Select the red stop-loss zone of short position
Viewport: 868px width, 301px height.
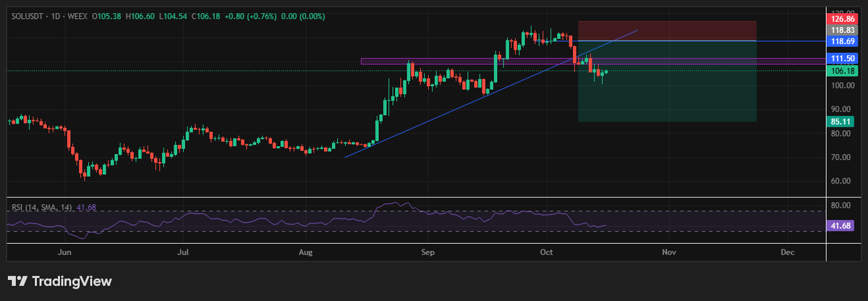[667, 30]
